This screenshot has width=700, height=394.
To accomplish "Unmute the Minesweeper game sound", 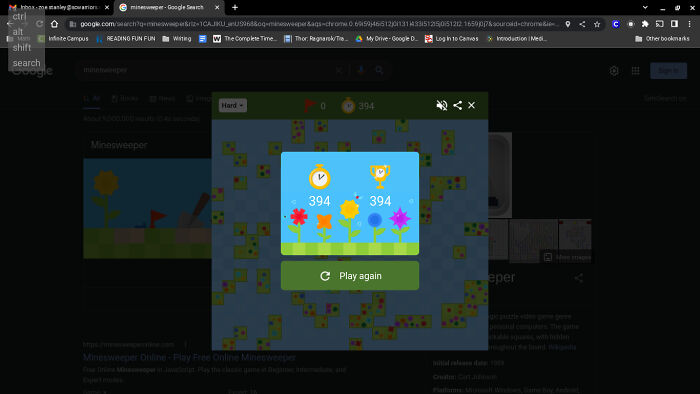I will (x=442, y=105).
